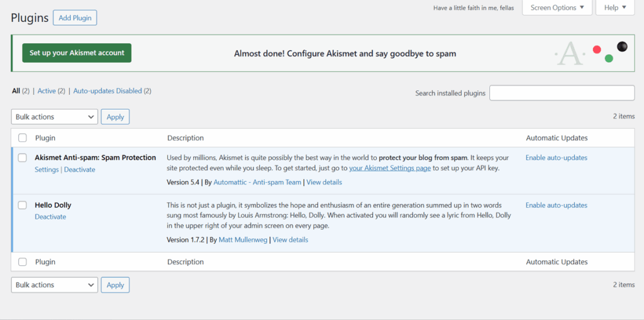Filter plugins by Active
The image size is (644, 320).
(x=47, y=91)
